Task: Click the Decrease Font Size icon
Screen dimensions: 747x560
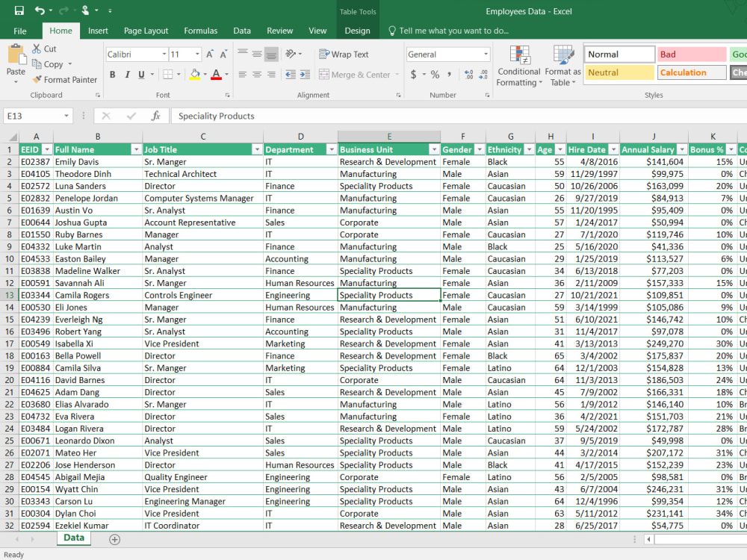Action: pyautogui.click(x=223, y=55)
